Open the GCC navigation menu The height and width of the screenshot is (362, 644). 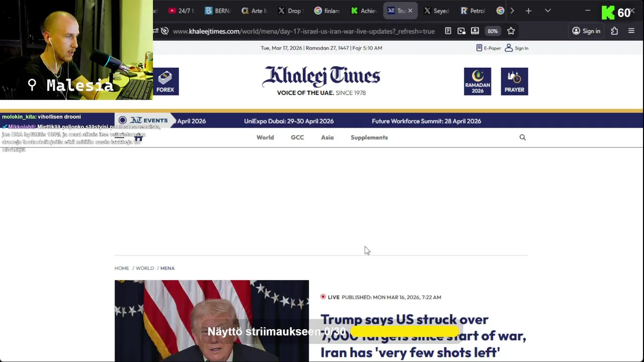[x=297, y=137]
